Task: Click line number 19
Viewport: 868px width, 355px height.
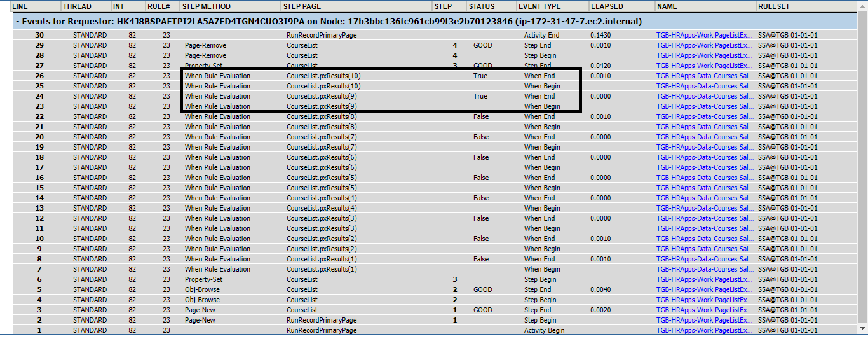Action: coord(39,147)
